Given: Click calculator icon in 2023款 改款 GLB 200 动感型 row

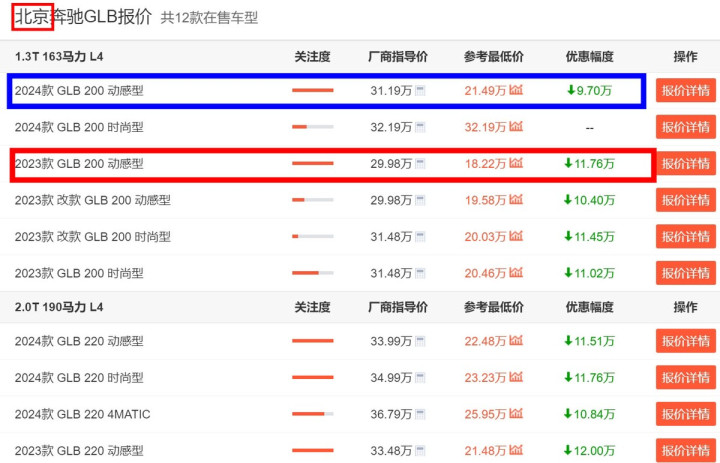Looking at the screenshot, I should [x=420, y=200].
